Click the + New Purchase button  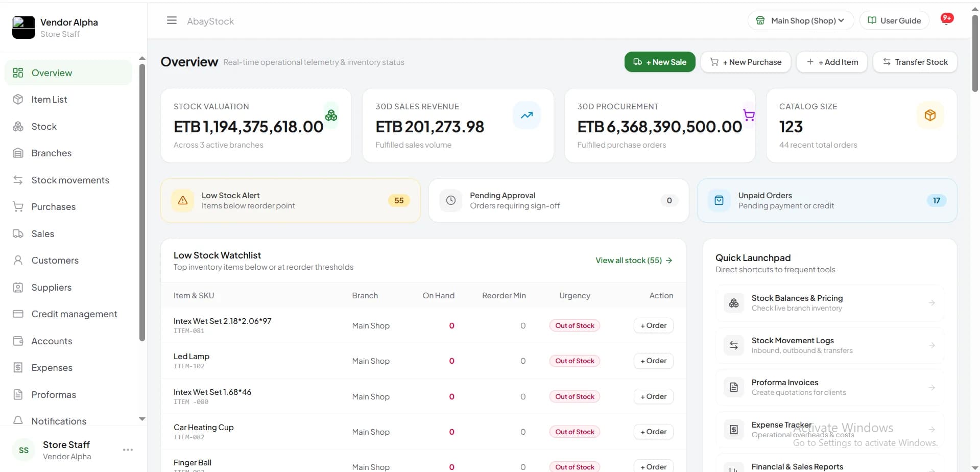746,62
